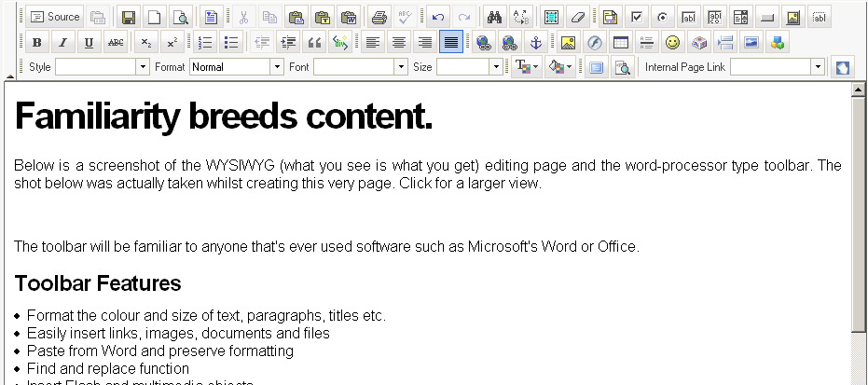Image resolution: width=868 pixels, height=385 pixels.
Task: Open the Templates dialog
Action: pyautogui.click(x=211, y=17)
